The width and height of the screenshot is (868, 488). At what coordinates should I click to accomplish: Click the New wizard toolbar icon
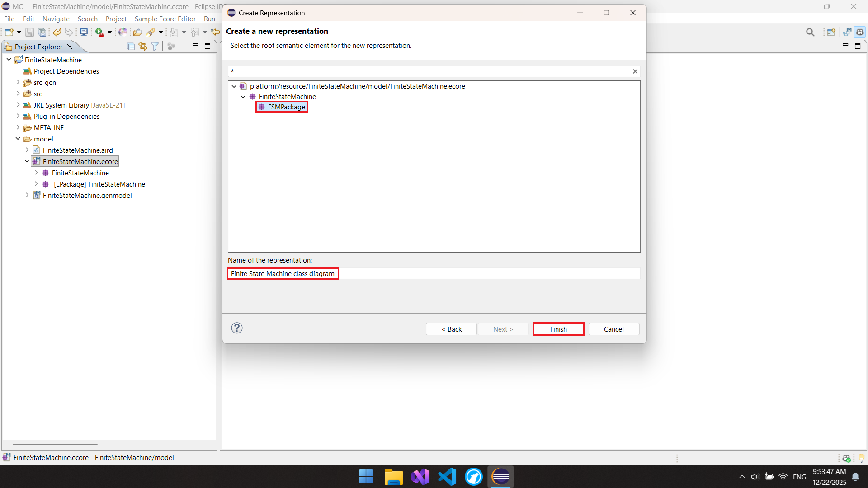click(x=9, y=32)
